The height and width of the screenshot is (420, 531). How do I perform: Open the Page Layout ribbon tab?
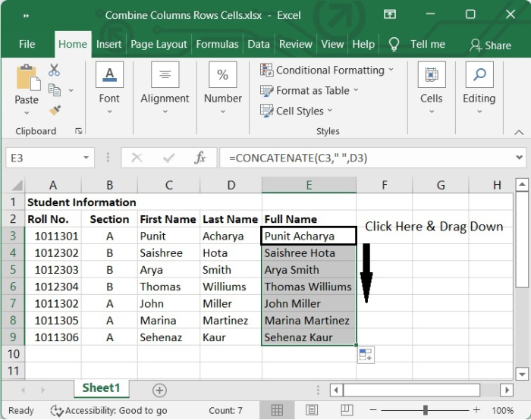click(x=159, y=44)
